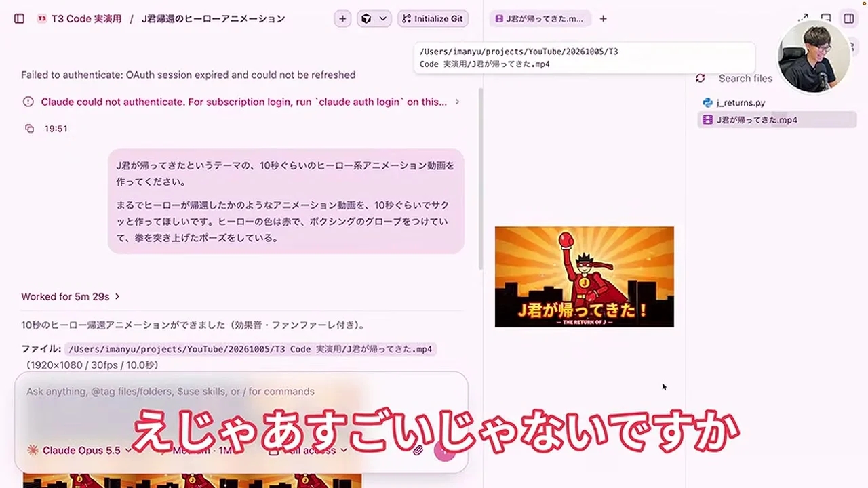Click the Search files field
The image size is (868, 488).
pos(745,79)
